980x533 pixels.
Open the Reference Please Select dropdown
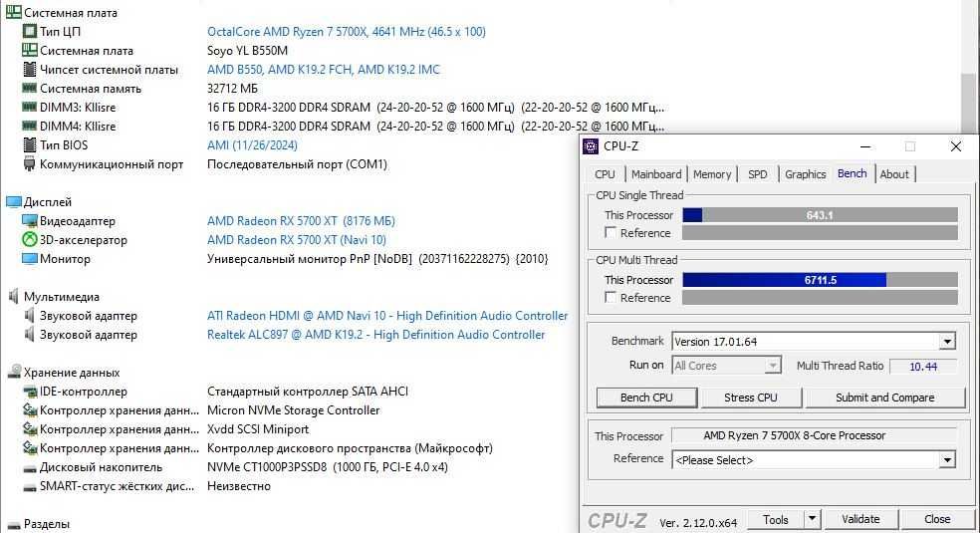(x=947, y=460)
